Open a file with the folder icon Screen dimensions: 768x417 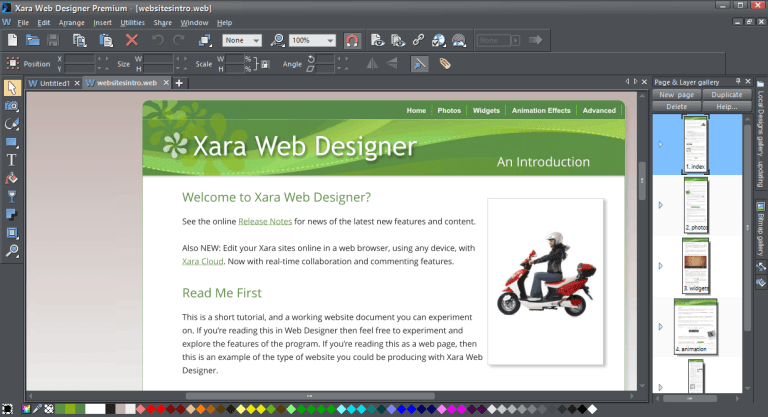coord(33,40)
